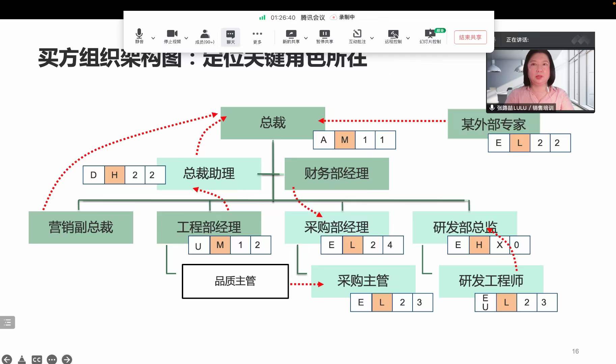This screenshot has height=364, width=616.
Task: Select the 营销副总裁 box
Action: pos(81,227)
